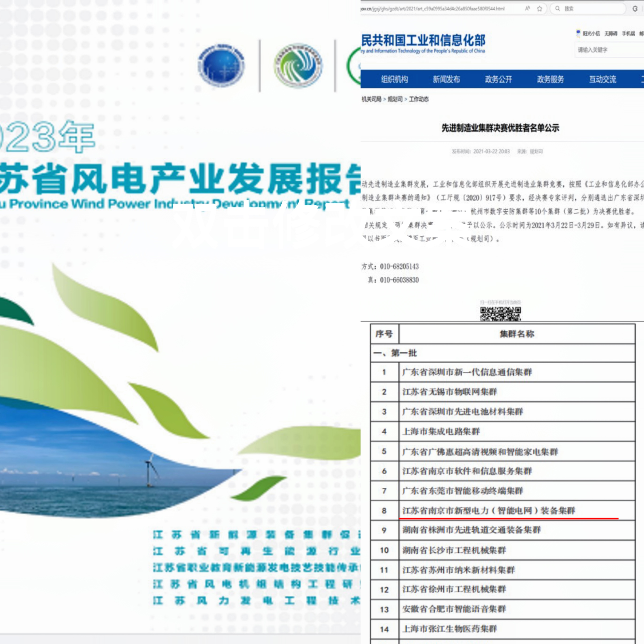This screenshot has height=644, width=644.
Task: Click the sequence number 14 cell
Action: (384, 629)
